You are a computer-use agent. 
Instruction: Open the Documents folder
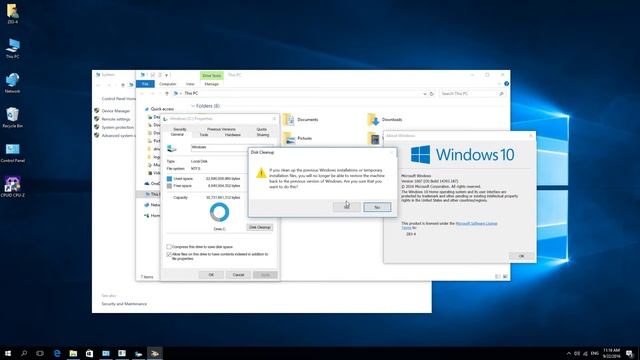(x=301, y=120)
